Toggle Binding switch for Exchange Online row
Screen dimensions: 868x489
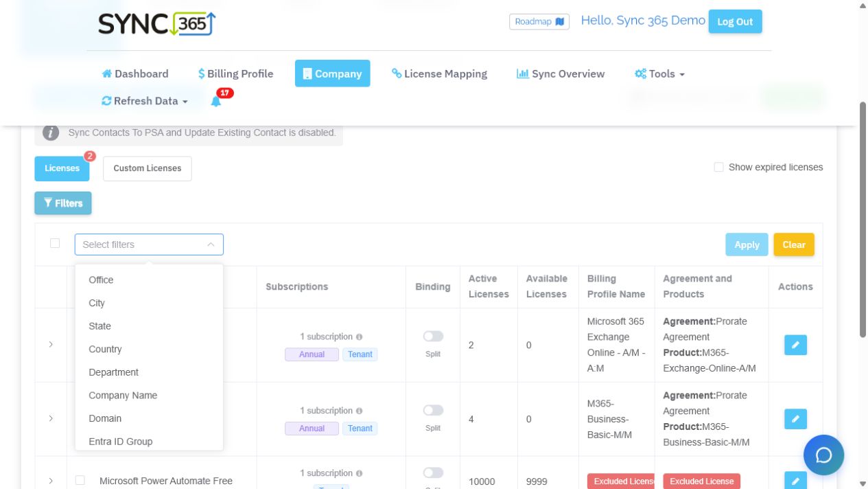[433, 337]
